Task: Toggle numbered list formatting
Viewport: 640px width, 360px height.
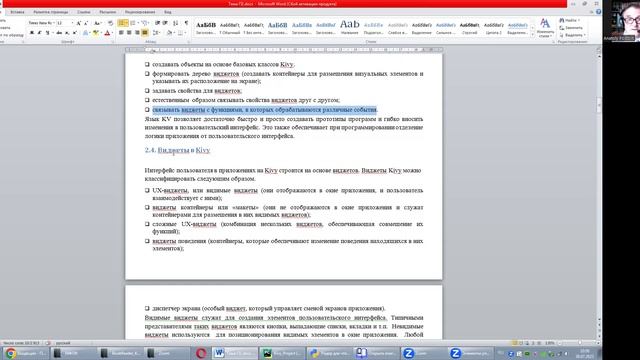Action: [134, 23]
